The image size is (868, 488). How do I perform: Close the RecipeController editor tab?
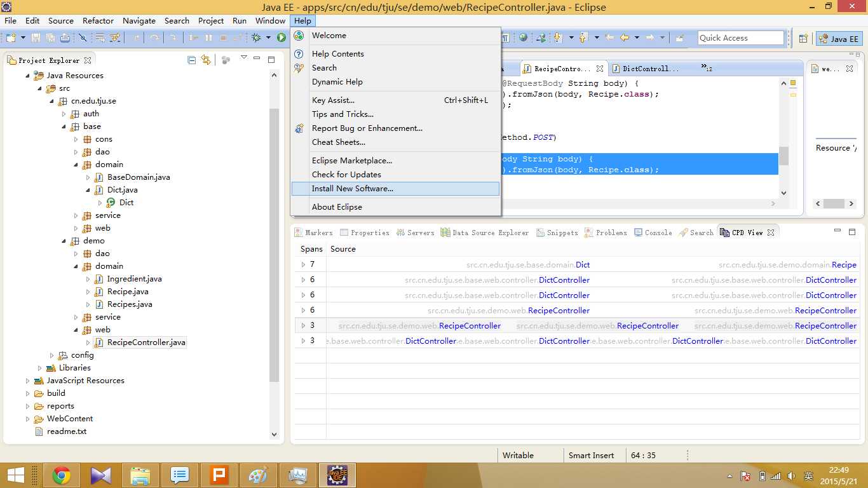click(x=599, y=69)
